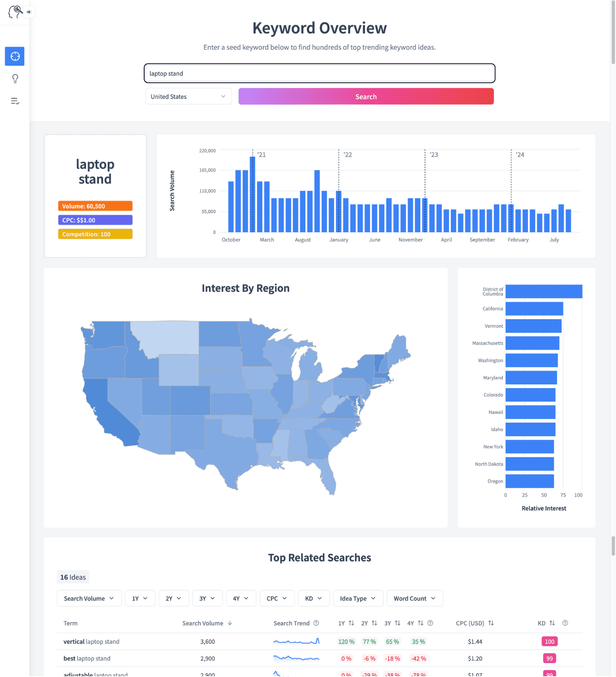Click the 'vertical laptop stand' term

[91, 641]
